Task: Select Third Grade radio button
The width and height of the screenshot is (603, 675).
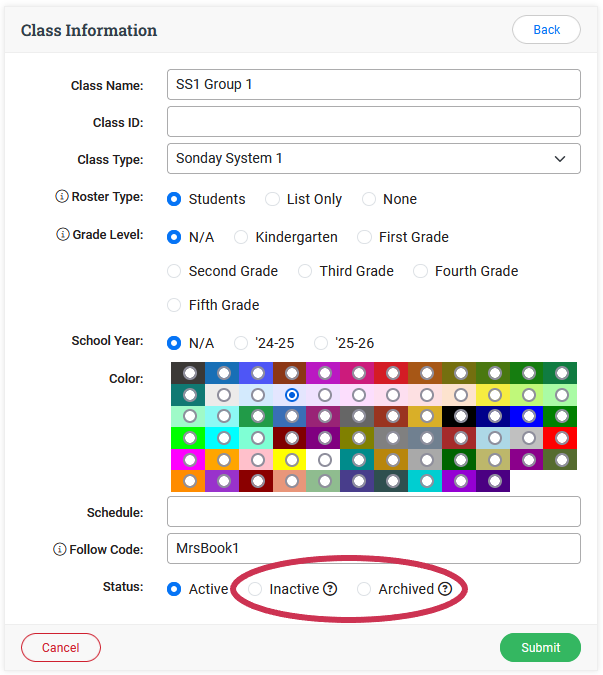Action: point(305,271)
